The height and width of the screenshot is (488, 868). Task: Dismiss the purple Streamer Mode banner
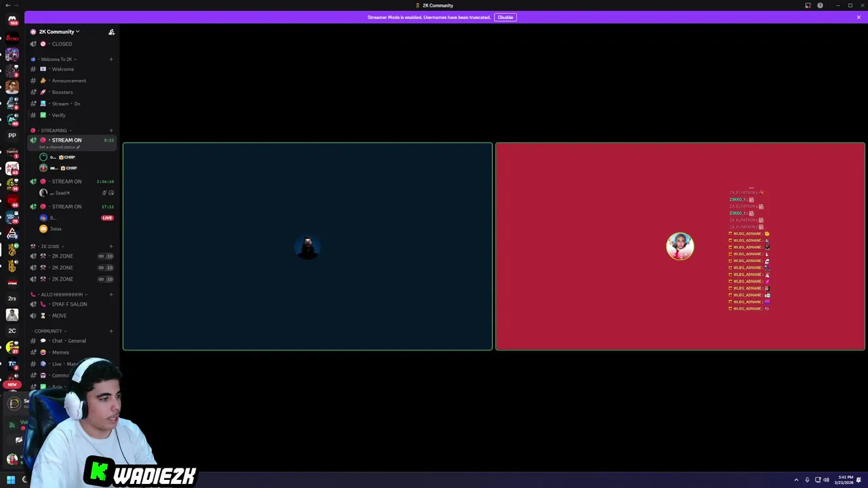click(x=859, y=17)
